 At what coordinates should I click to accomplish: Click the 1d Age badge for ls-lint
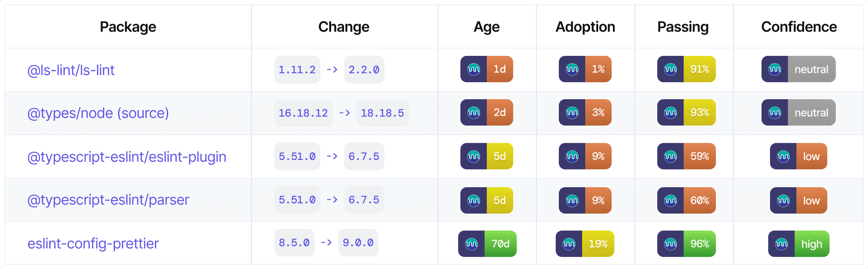(486, 69)
